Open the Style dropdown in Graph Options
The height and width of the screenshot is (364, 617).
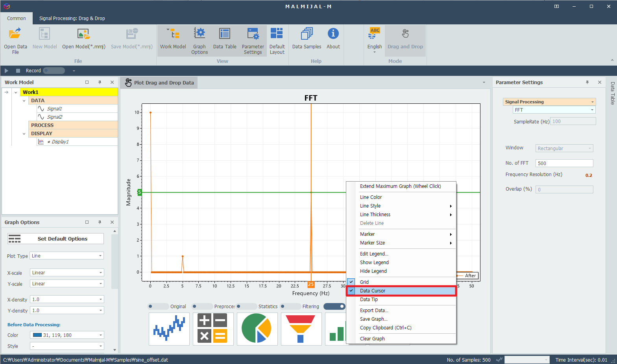coord(67,346)
